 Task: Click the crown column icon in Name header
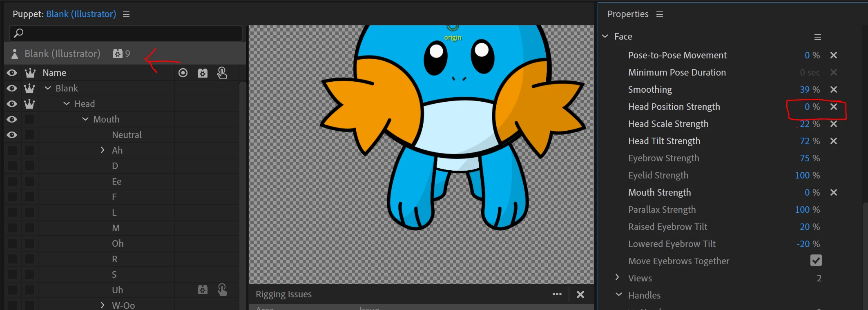click(30, 73)
